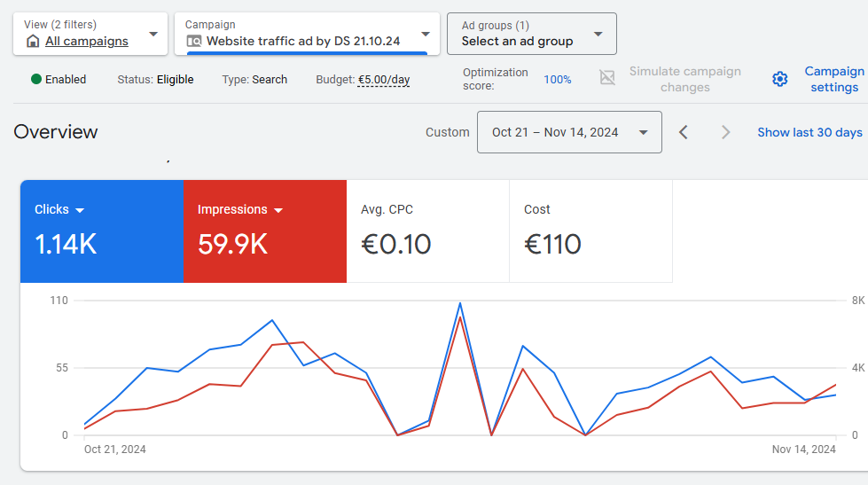Click the Type: Search label
This screenshot has height=485, width=868.
coord(254,79)
